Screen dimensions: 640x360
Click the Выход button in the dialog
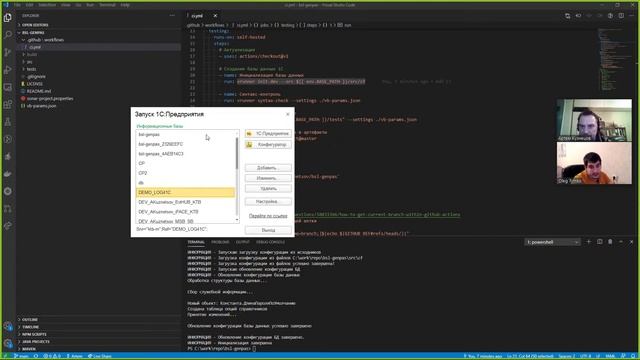pos(268,230)
